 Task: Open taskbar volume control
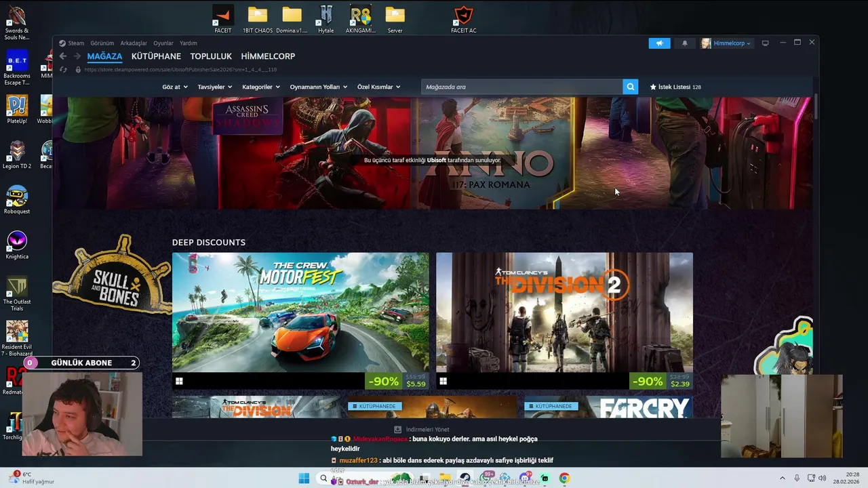point(822,479)
